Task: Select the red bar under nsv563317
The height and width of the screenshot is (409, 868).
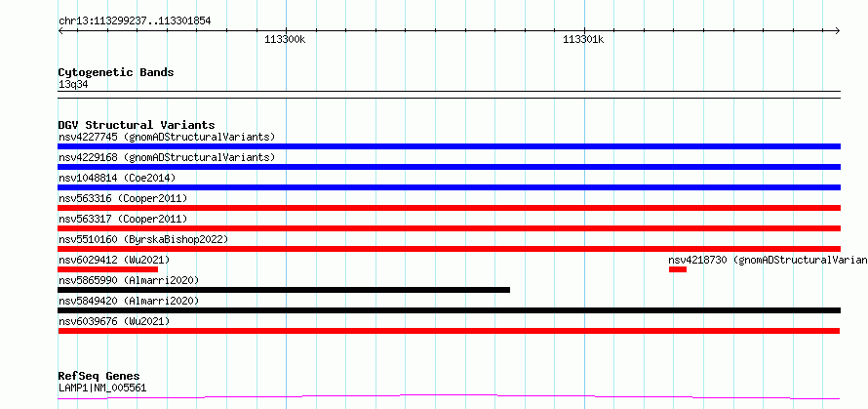Action: click(449, 228)
